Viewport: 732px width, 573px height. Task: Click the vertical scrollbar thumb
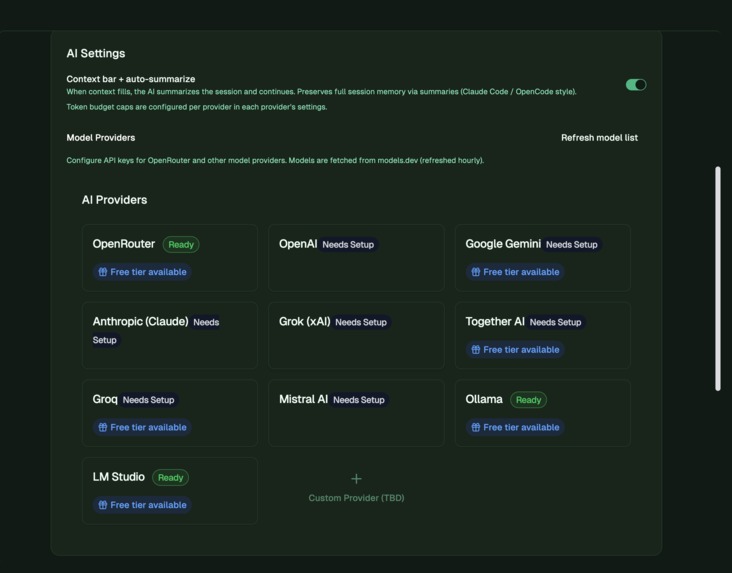(718, 278)
